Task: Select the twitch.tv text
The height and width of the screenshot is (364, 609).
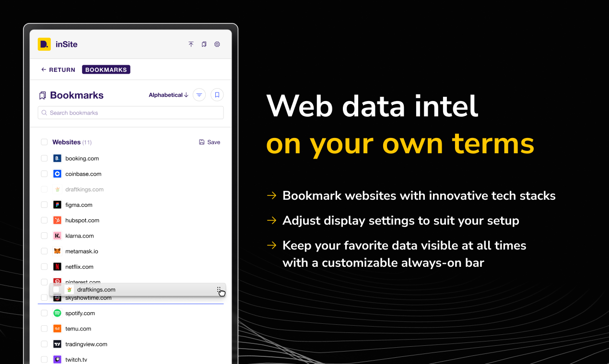Action: tap(76, 360)
